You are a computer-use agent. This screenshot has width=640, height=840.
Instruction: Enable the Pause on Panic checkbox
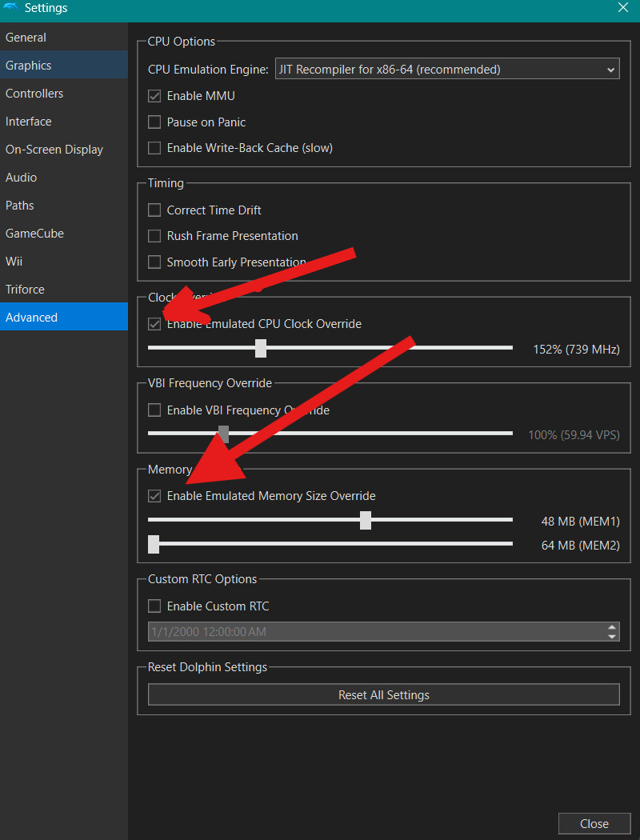(x=154, y=122)
